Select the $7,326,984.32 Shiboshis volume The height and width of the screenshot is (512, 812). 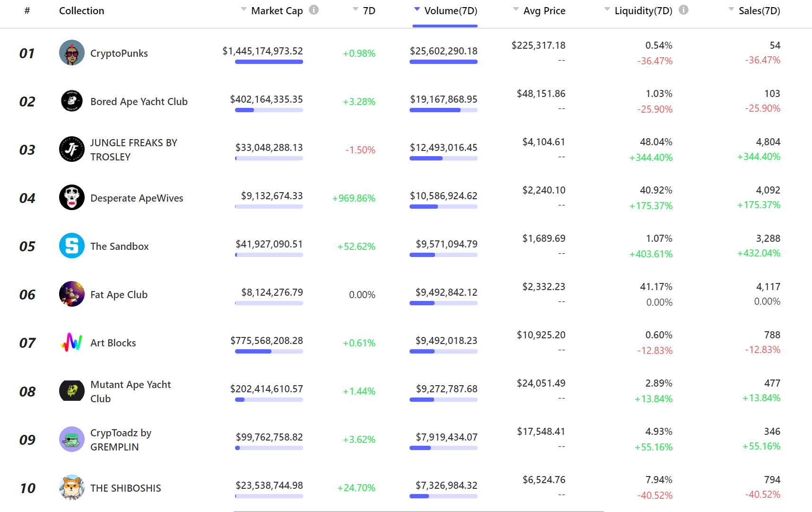point(446,485)
